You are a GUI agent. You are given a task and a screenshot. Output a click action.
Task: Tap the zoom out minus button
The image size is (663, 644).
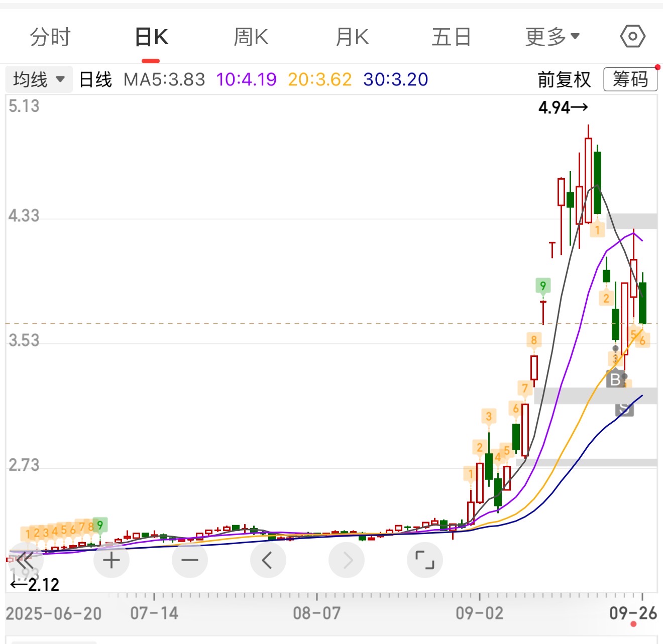pyautogui.click(x=190, y=560)
